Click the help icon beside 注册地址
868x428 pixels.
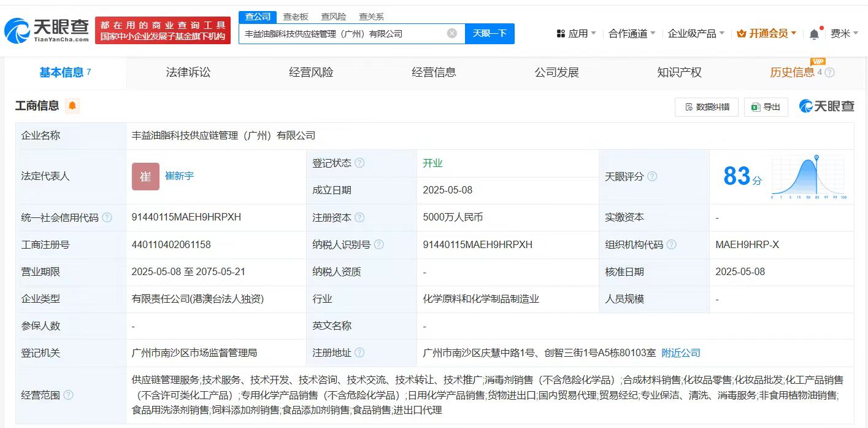click(x=359, y=353)
